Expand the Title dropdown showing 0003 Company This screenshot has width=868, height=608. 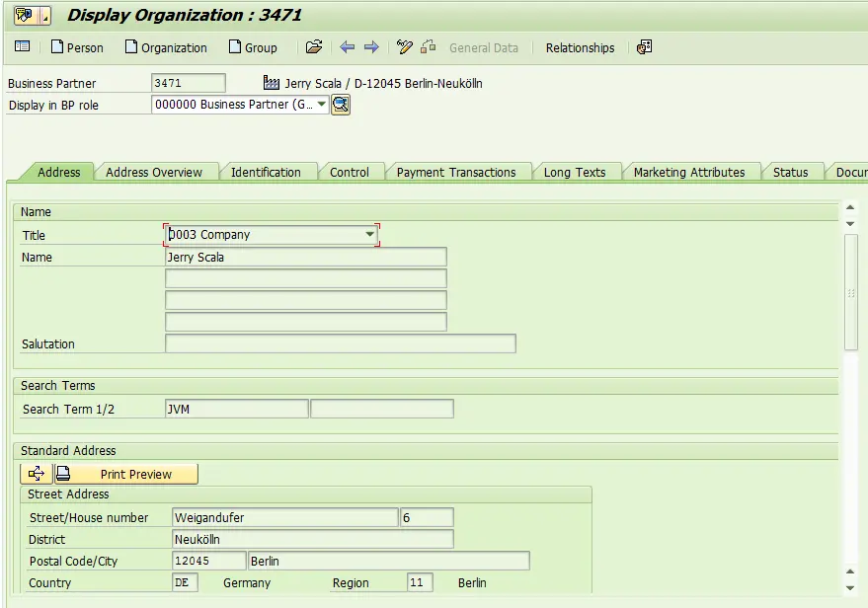click(369, 235)
